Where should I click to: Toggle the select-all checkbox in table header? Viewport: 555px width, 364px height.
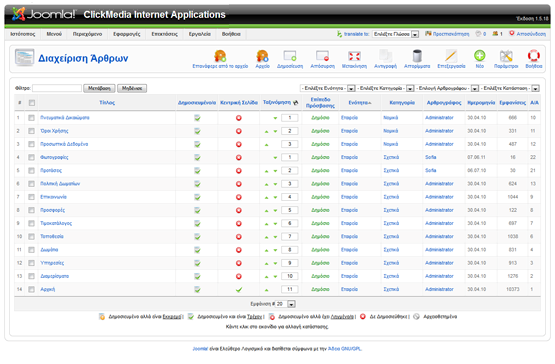(32, 103)
